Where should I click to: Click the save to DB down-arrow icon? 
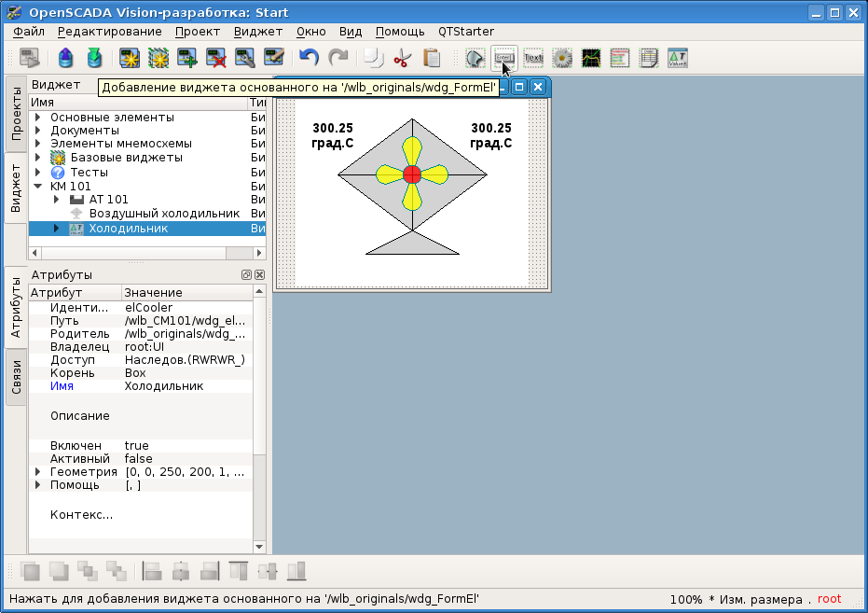[94, 58]
